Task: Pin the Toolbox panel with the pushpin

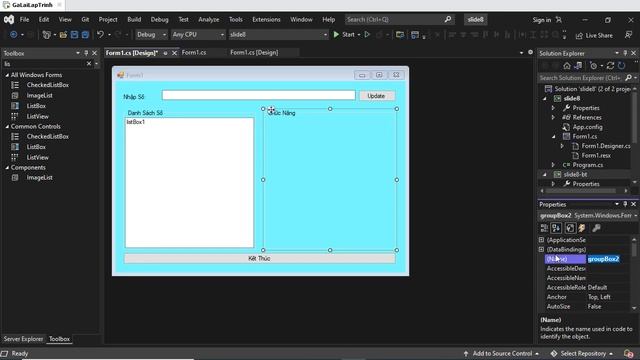Action: (86, 53)
